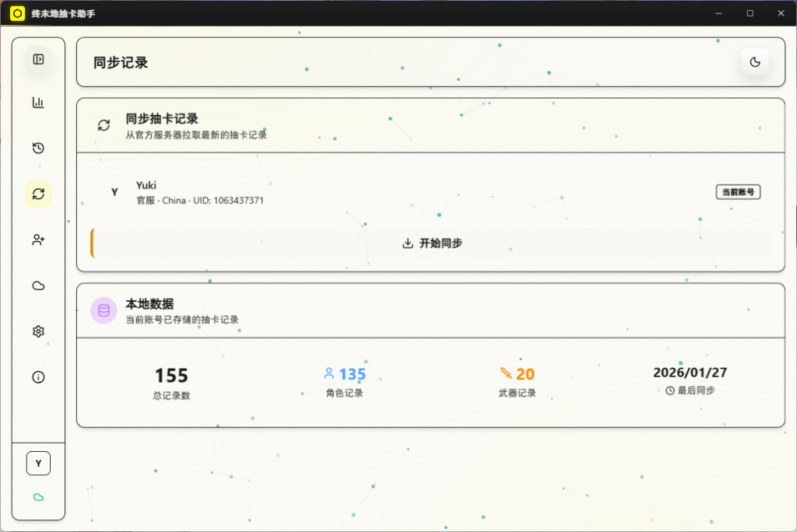Click the purple database icon beside 本地数据

click(x=104, y=310)
